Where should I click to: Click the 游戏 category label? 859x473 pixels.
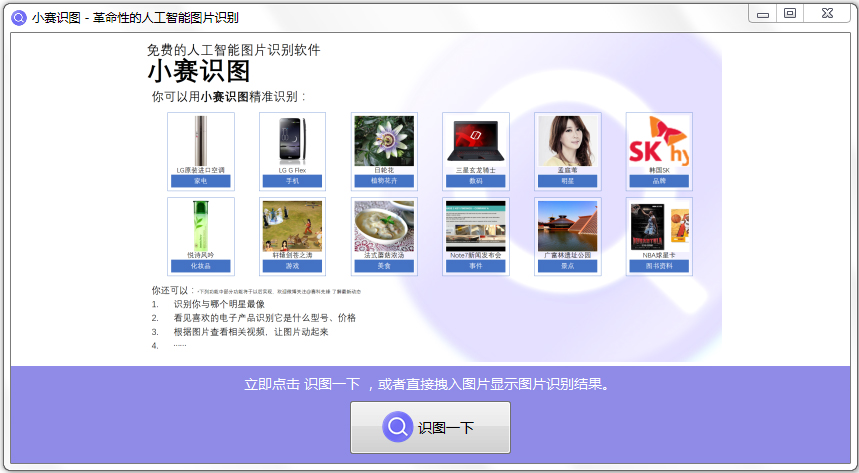[x=293, y=266]
